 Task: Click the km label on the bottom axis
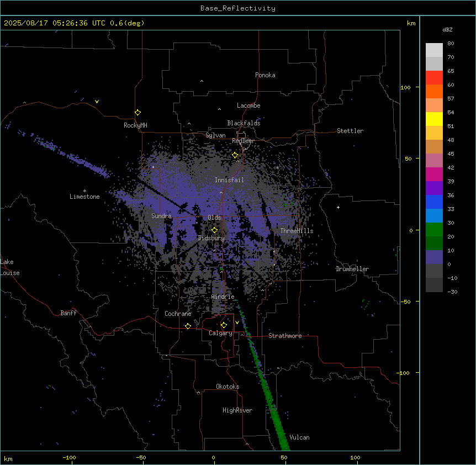[x=8, y=458]
